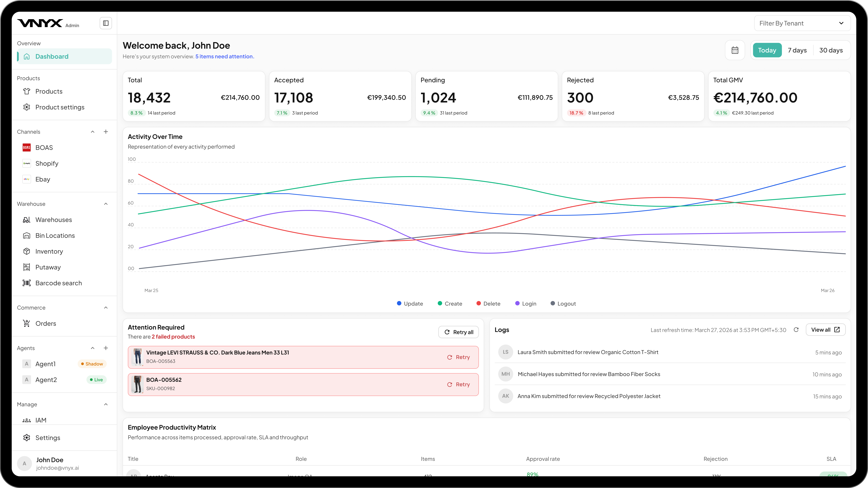Image resolution: width=868 pixels, height=488 pixels.
Task: Toggle the Login series in chart legend
Action: click(x=526, y=303)
